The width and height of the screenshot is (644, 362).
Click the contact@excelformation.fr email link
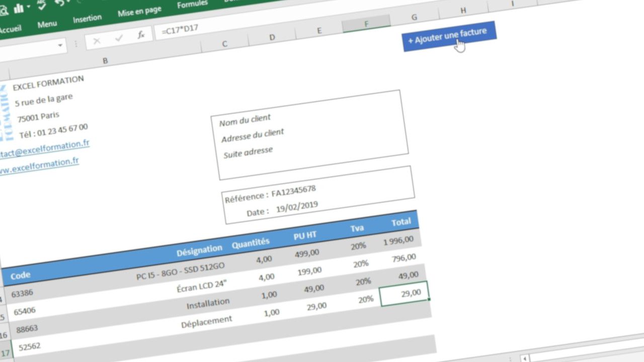[44, 149]
